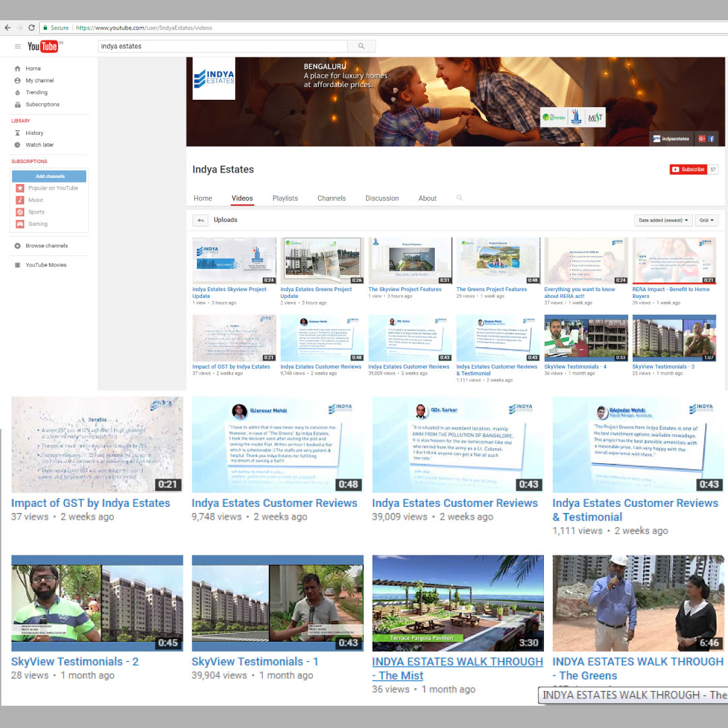Image resolution: width=728 pixels, height=728 pixels.
Task: Open Popular on YouTube channel
Action: tap(53, 188)
